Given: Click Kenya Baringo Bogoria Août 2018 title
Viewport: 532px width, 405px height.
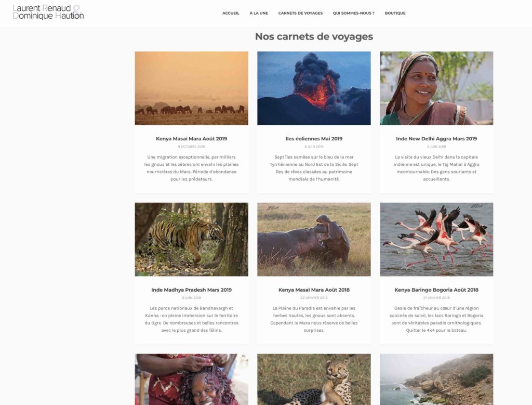Looking at the screenshot, I should point(436,290).
